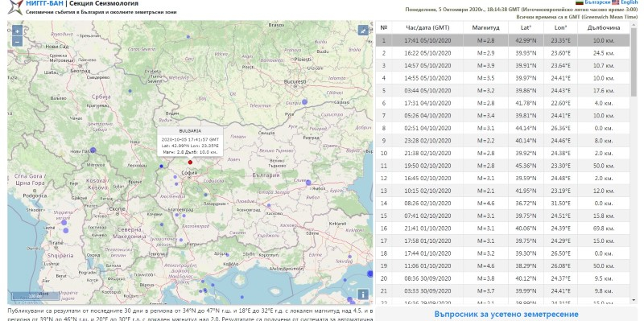
Task: Select the M=3.9 event at 14:57
Action: [502, 66]
